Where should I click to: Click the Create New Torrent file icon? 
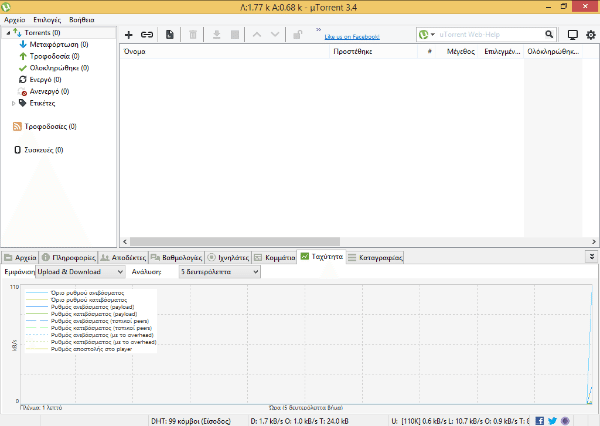(x=170, y=35)
